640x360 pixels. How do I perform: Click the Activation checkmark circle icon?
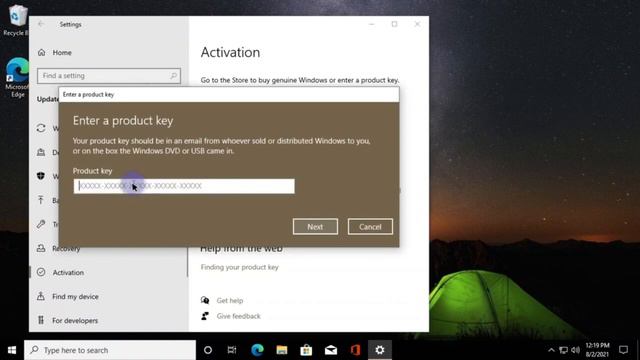point(41,272)
